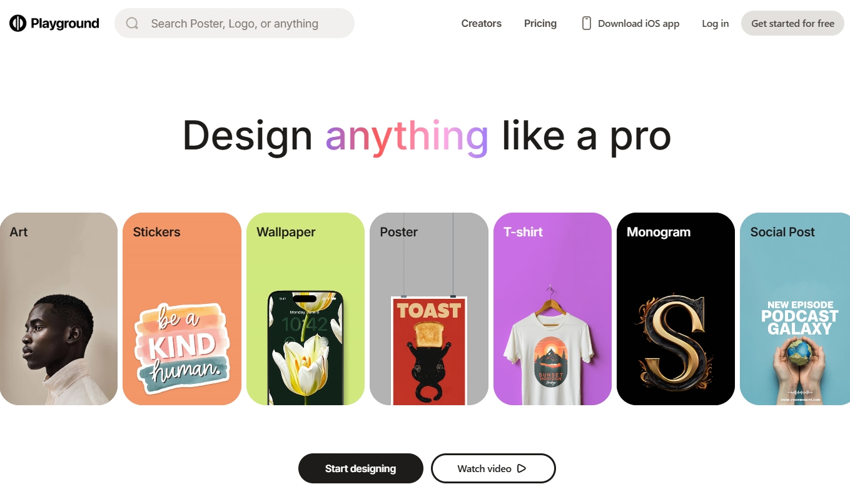The image size is (850, 504).
Task: Click the iOS phone icon
Action: click(x=586, y=23)
